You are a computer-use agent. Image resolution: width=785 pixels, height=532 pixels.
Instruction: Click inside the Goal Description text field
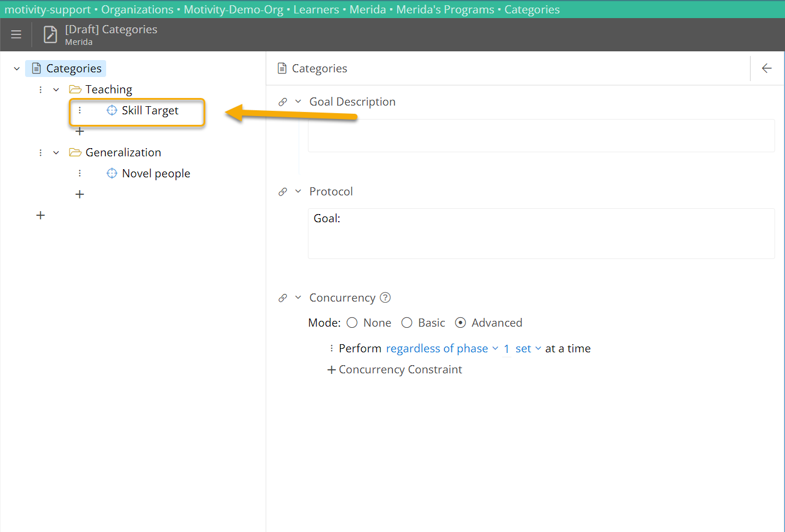[x=541, y=135]
